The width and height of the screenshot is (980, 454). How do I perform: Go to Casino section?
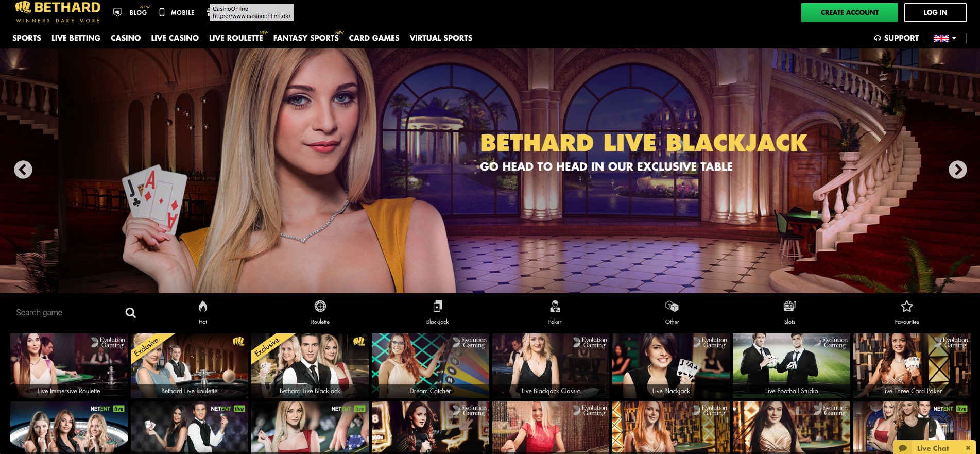tap(126, 38)
